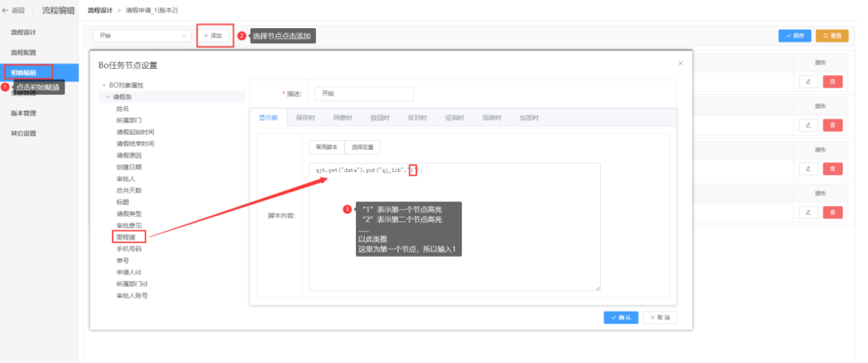Edit the fourth row in the 操作 column
The height and width of the screenshot is (363, 868).
coord(808,212)
